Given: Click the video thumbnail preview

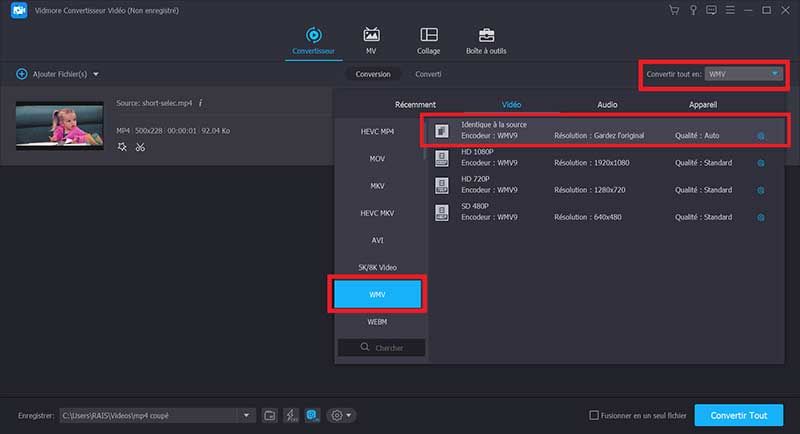Looking at the screenshot, I should 60,125.
